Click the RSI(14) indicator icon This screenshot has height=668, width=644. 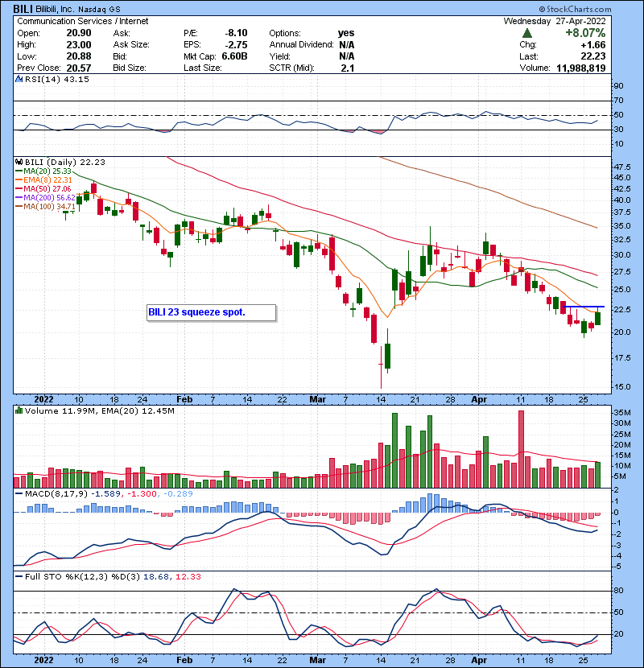coord(19,79)
